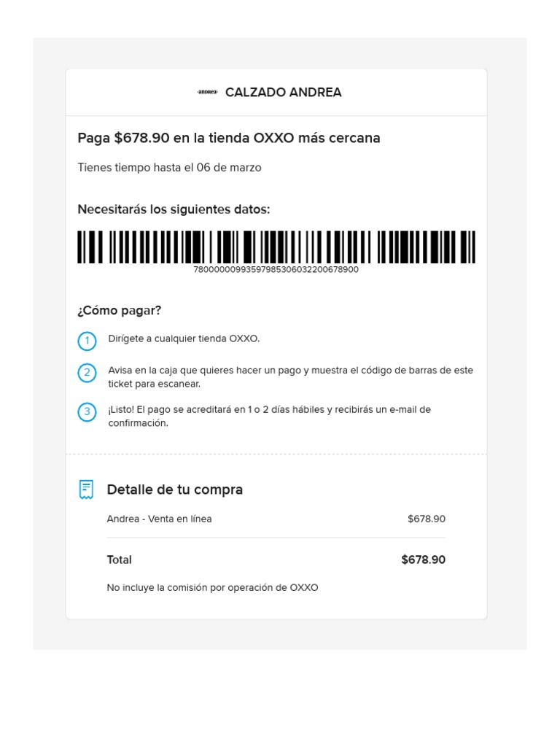560x747 pixels.
Task: Click the OXXO commission disclaimer note
Action: (x=212, y=587)
